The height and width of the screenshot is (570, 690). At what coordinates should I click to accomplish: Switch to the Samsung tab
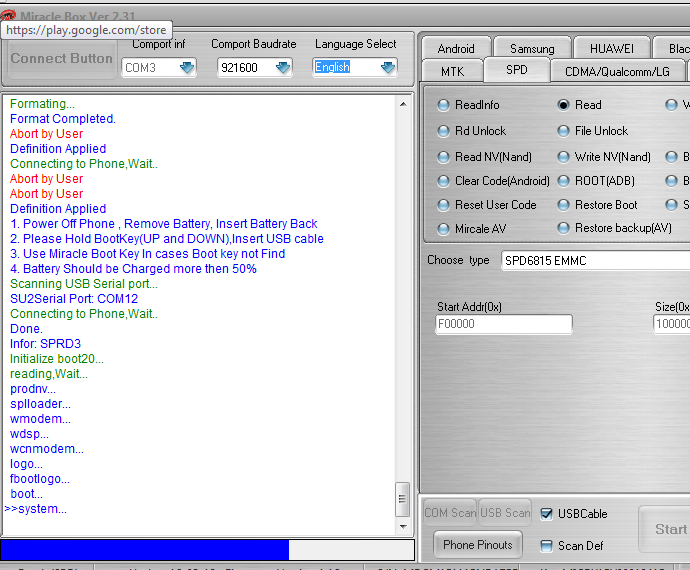(532, 48)
